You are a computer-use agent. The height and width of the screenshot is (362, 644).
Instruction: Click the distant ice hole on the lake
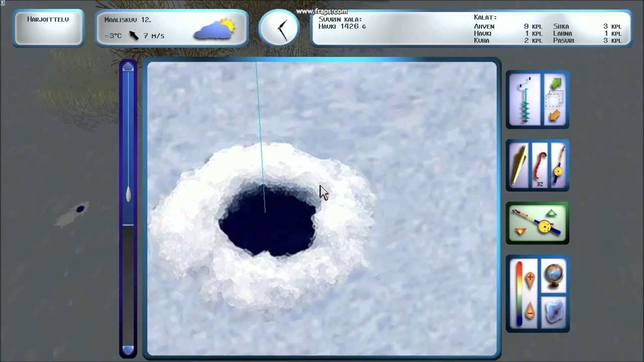pos(80,209)
